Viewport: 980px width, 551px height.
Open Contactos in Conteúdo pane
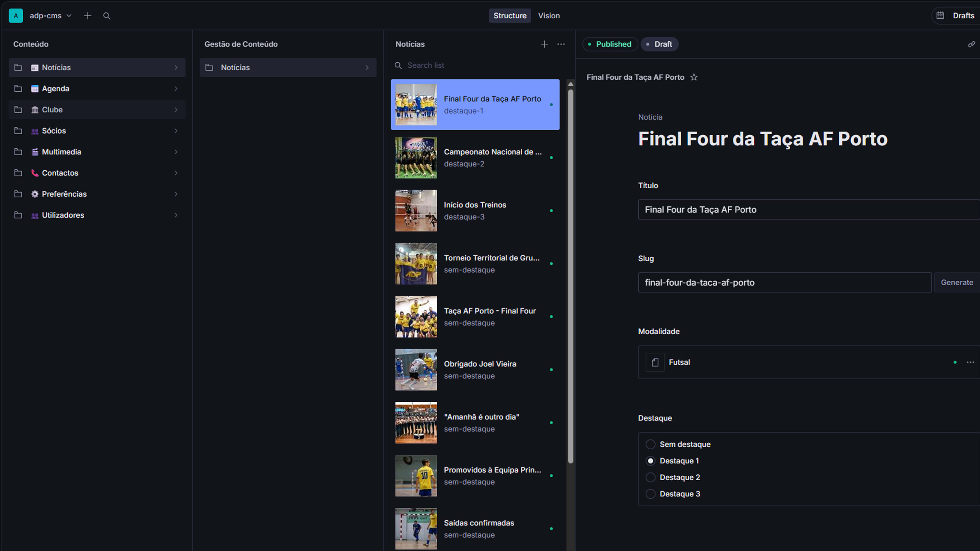97,173
